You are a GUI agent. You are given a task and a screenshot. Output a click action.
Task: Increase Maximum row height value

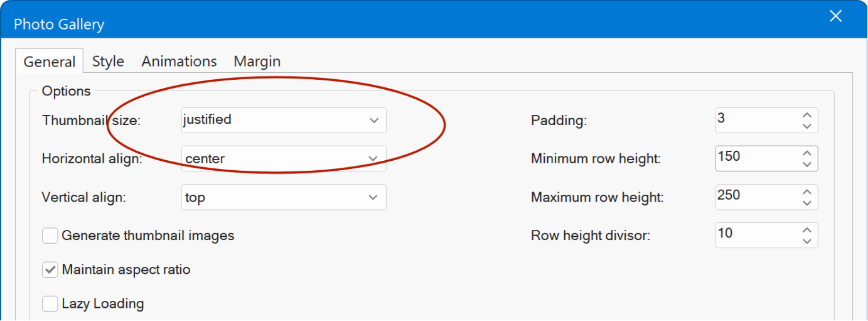coord(807,192)
